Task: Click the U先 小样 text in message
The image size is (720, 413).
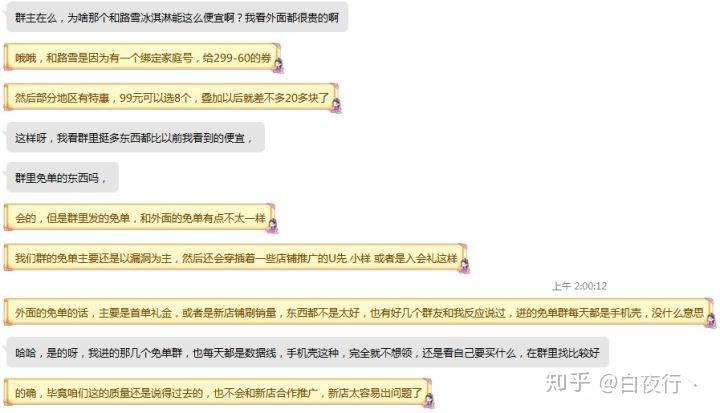Action: pyautogui.click(x=349, y=258)
